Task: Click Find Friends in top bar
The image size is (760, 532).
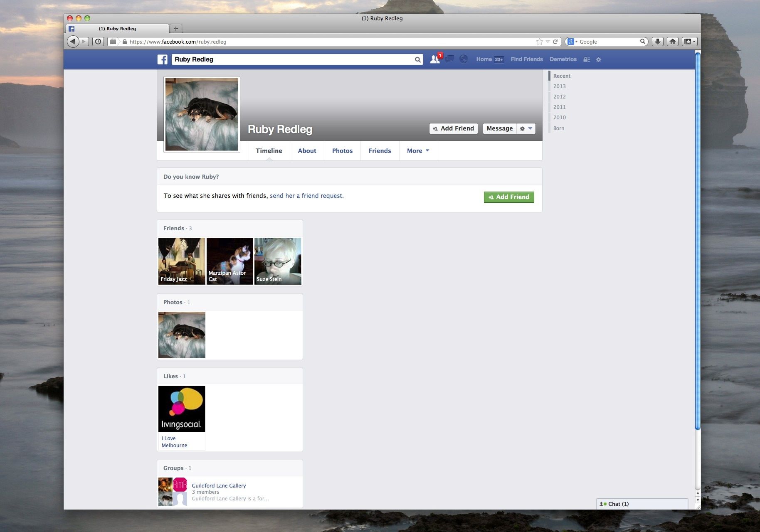Action: tap(527, 59)
